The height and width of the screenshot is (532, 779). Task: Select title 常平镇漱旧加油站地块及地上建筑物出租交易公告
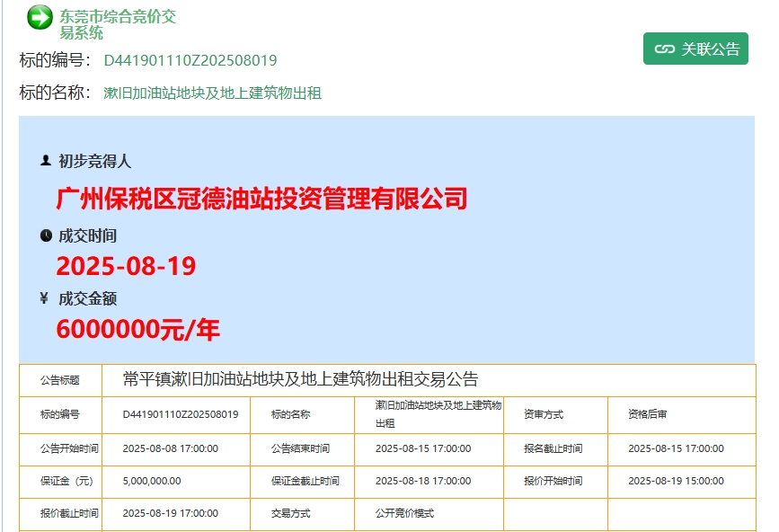300,379
